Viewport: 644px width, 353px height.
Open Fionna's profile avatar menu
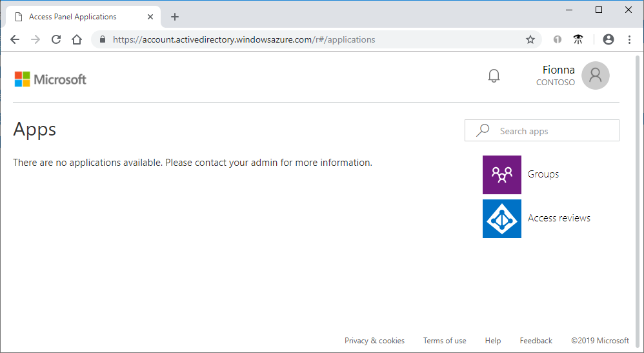tap(595, 76)
